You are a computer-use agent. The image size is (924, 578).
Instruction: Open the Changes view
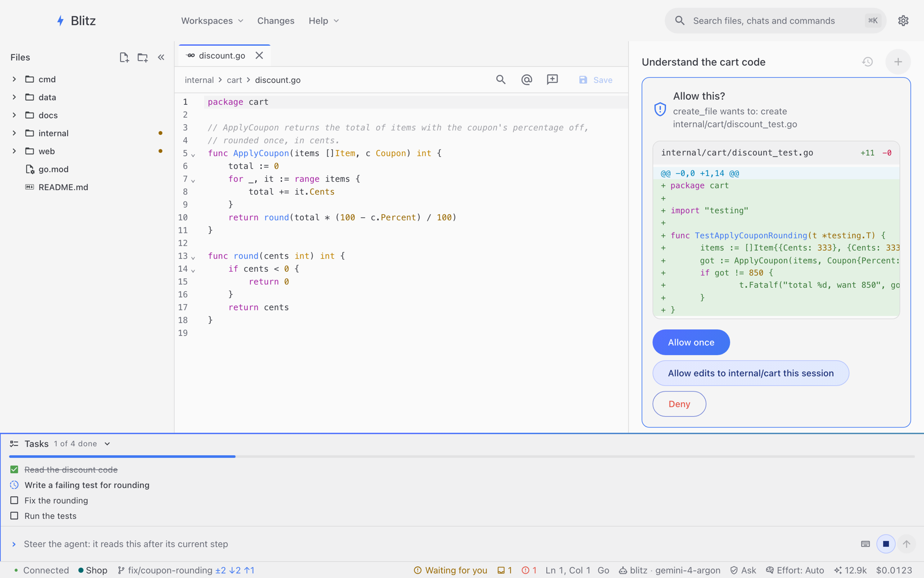click(x=276, y=21)
